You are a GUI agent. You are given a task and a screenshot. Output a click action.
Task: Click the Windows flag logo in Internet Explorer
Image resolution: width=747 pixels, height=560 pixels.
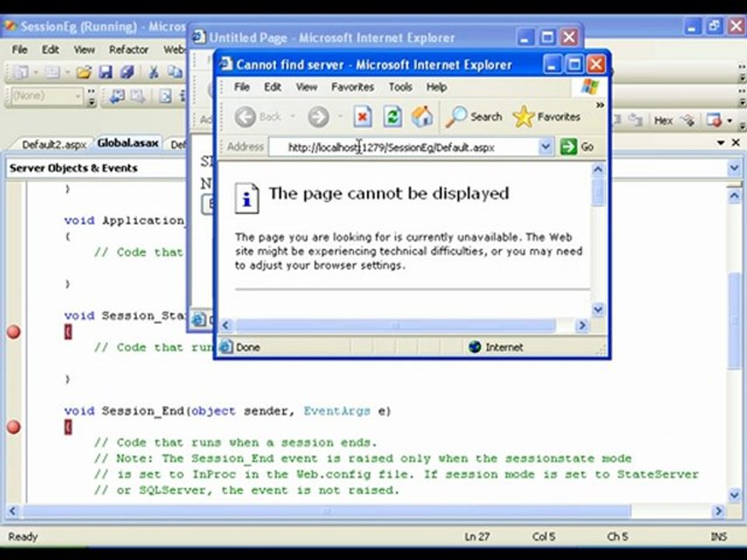[x=590, y=87]
